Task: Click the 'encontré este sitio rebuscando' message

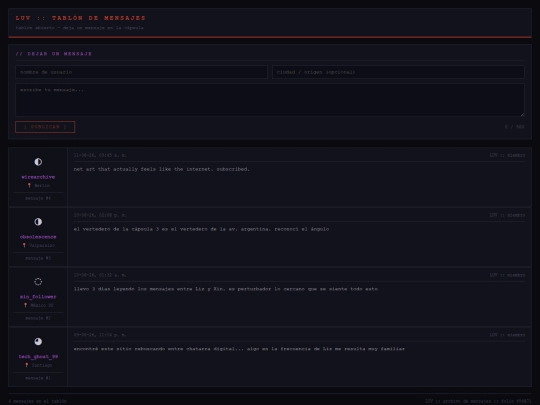Action: click(x=239, y=349)
